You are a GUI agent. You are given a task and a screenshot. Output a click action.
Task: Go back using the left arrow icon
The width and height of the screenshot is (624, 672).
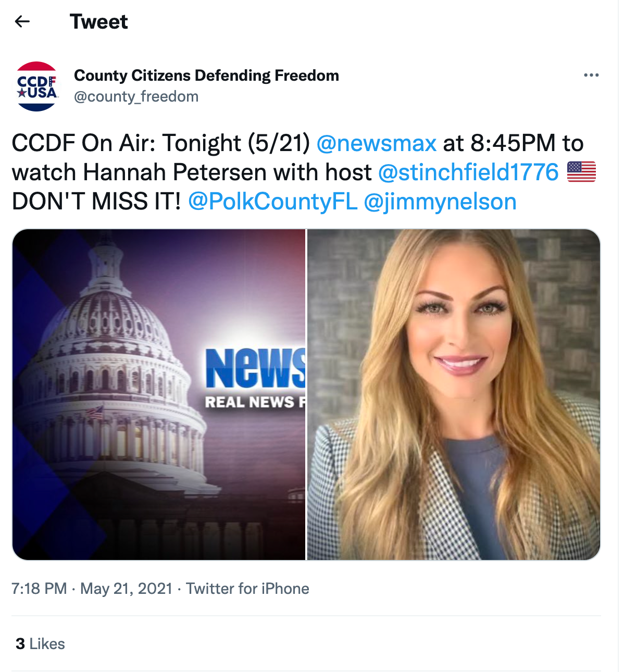[x=22, y=21]
